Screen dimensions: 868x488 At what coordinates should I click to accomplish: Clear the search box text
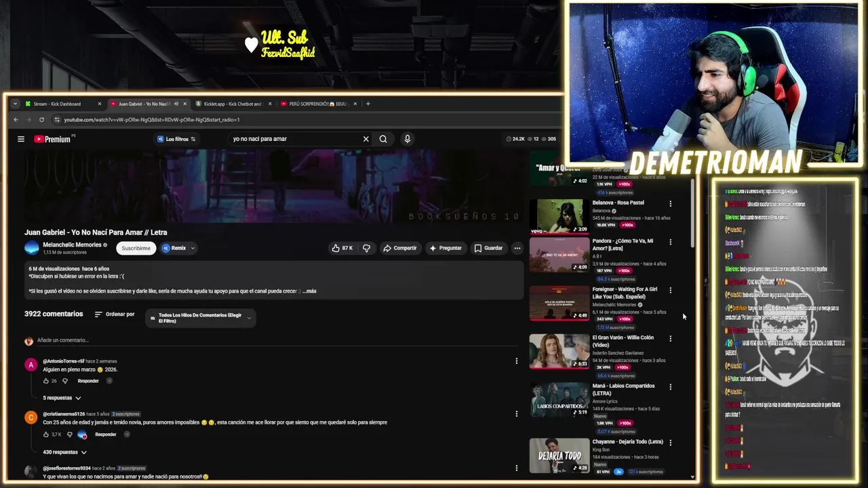click(x=366, y=139)
